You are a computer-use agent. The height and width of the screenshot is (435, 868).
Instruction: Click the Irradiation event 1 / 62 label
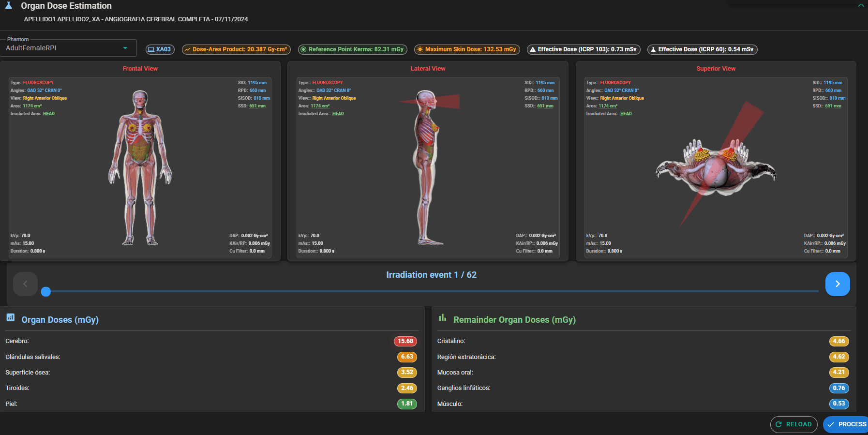pos(432,275)
